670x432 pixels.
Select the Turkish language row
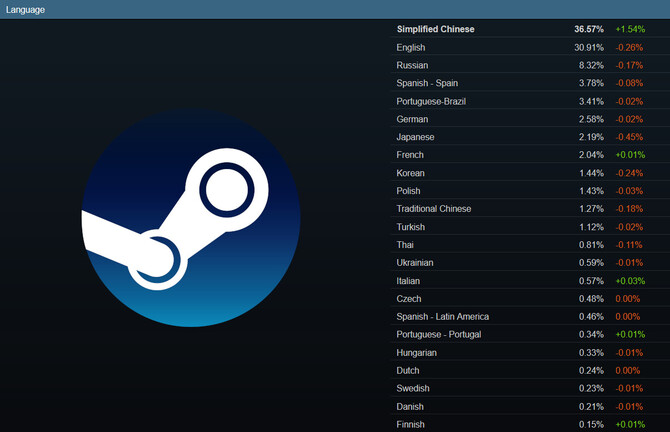[x=530, y=227]
